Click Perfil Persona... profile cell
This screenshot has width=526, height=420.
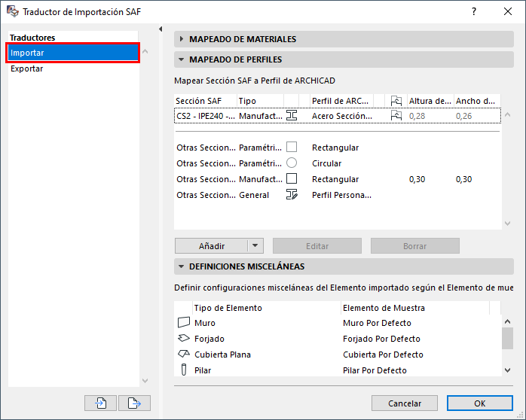[341, 195]
